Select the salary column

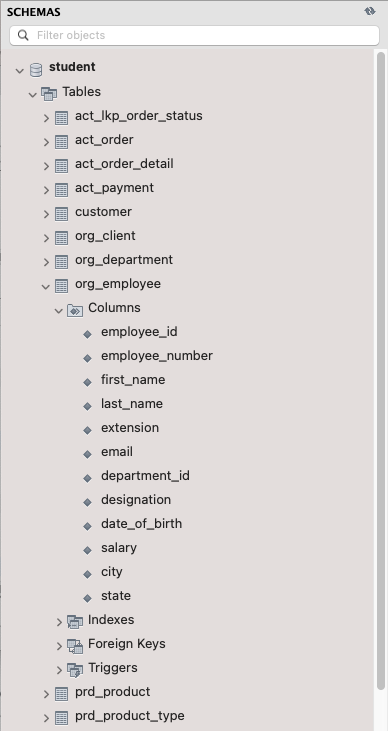pos(119,547)
